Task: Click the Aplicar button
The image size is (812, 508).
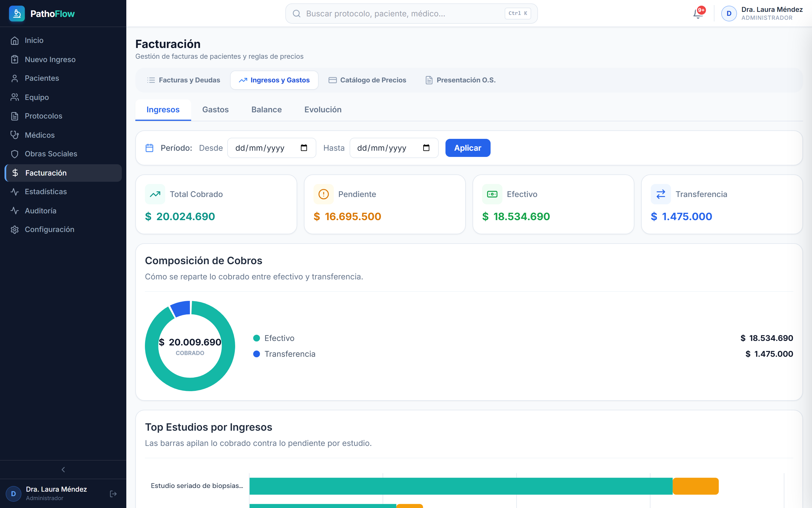Action: point(468,148)
